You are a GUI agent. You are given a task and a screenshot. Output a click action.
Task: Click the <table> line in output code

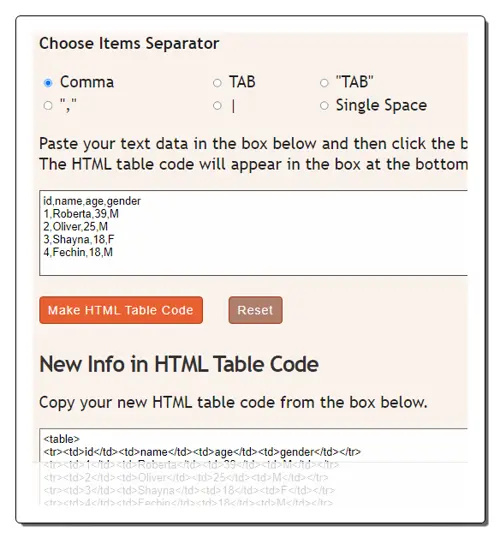point(61,439)
